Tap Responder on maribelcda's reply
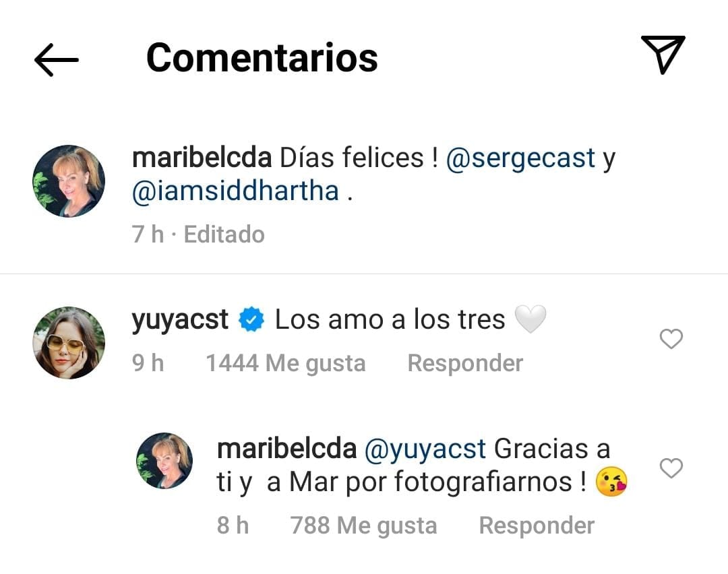Image resolution: width=728 pixels, height=574 pixels. (x=536, y=525)
